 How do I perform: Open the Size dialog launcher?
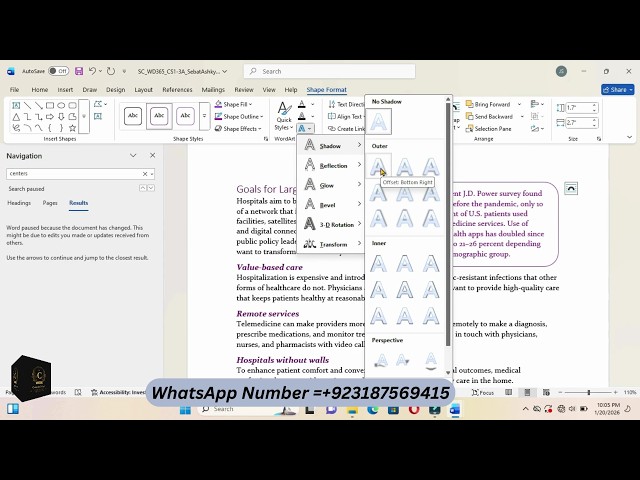(x=598, y=139)
